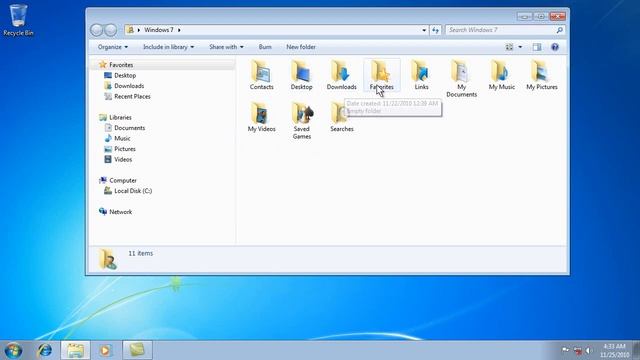Open the Downloads folder icon in file list

click(342, 76)
